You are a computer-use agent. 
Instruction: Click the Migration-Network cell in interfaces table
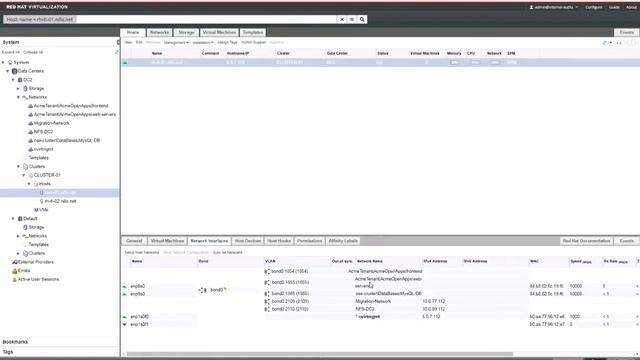pyautogui.click(x=373, y=301)
